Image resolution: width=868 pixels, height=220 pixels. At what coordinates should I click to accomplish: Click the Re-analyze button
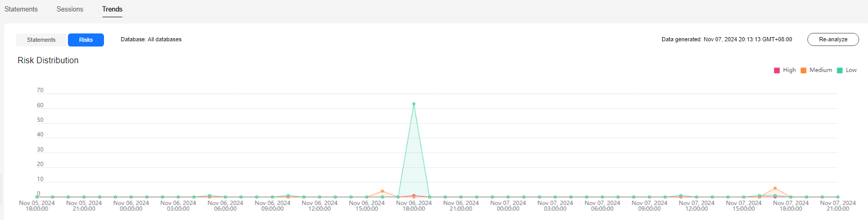pos(833,40)
